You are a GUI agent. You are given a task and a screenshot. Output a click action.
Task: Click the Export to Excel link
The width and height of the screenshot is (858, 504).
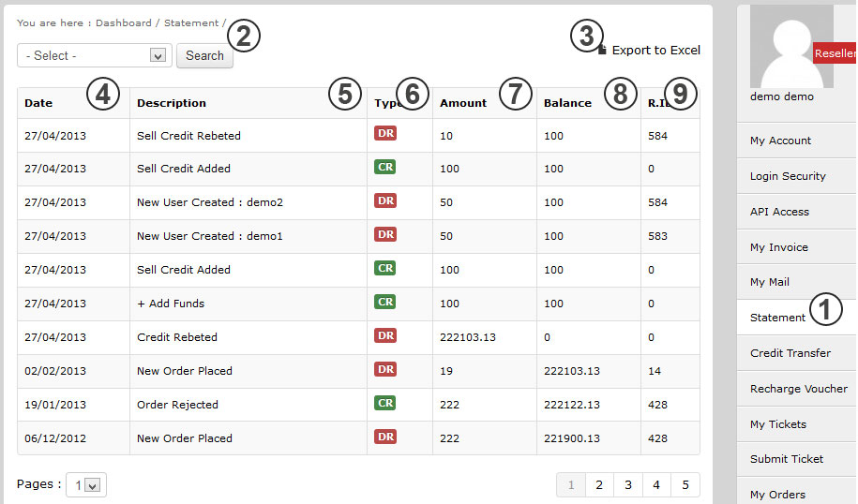tap(655, 51)
